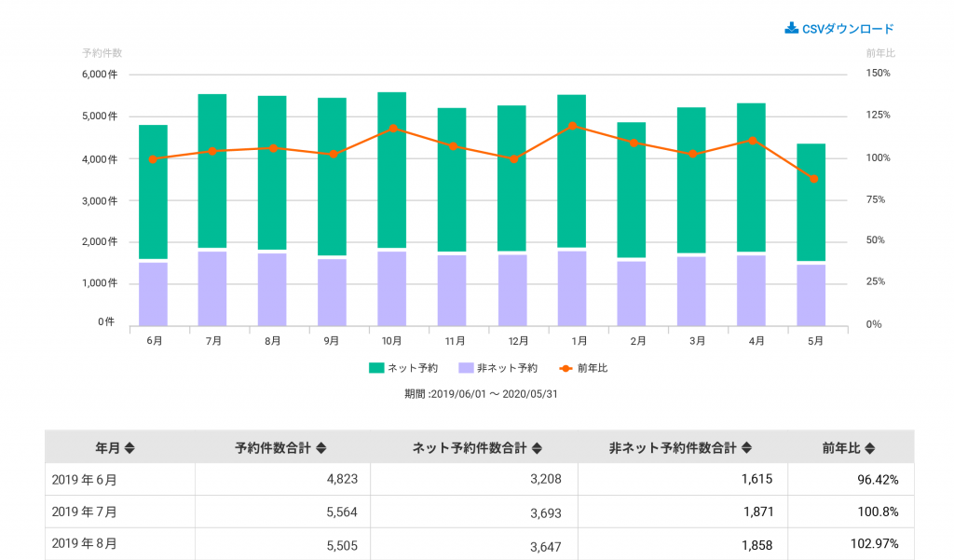This screenshot has height=560, width=954.
Task: Select the 2019年6月 table row
Action: pyautogui.click(x=119, y=480)
